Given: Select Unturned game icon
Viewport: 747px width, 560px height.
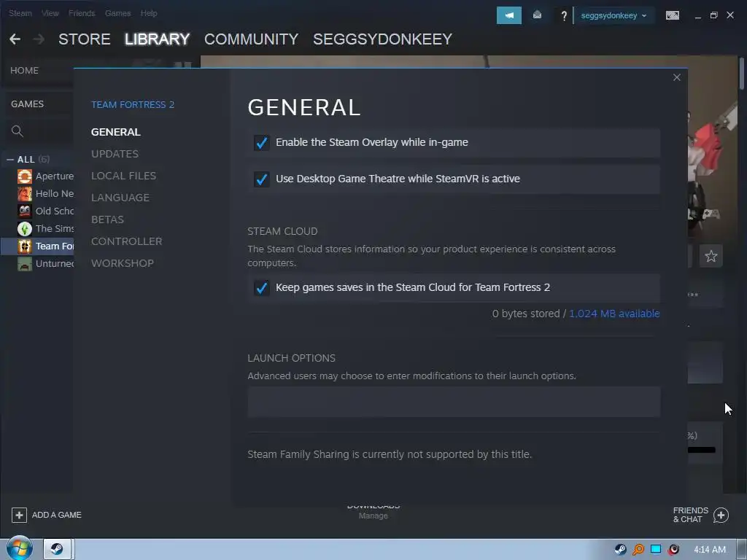Looking at the screenshot, I should point(25,263).
